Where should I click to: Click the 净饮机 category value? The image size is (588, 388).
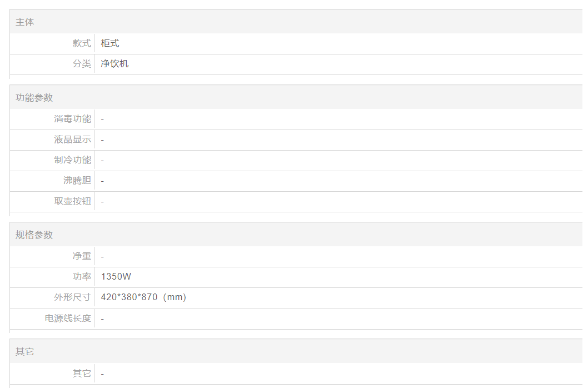pos(114,64)
